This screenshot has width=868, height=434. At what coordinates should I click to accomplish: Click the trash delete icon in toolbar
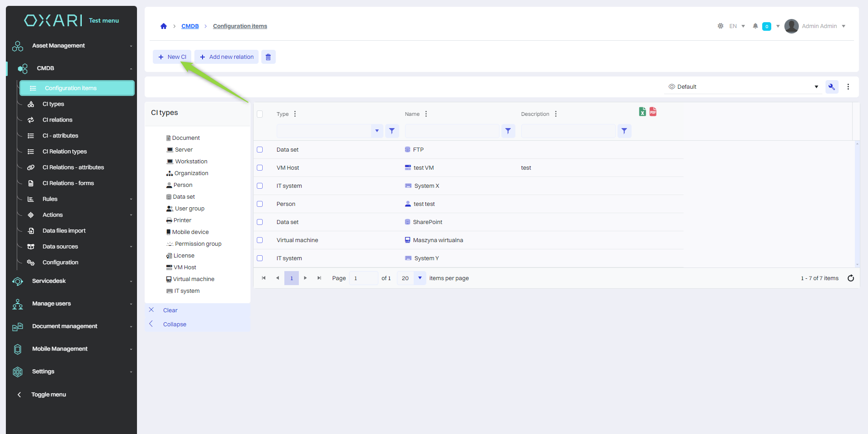tap(268, 57)
